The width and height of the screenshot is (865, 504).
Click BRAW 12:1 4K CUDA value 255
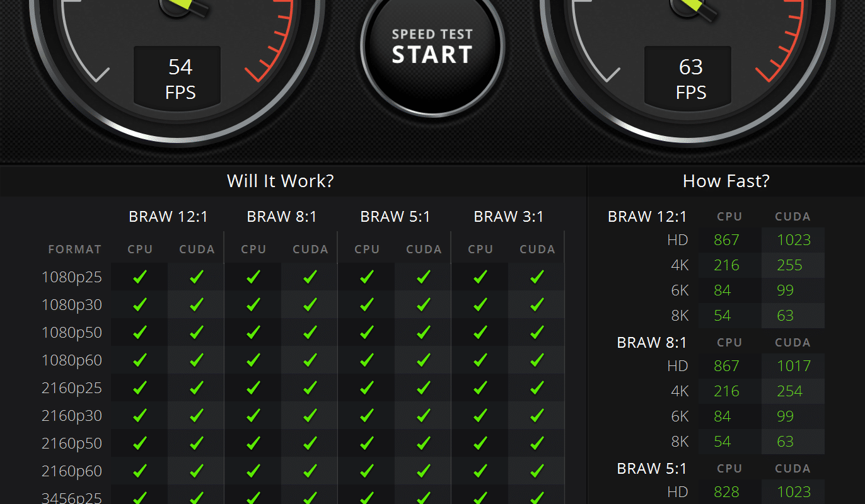point(790,265)
